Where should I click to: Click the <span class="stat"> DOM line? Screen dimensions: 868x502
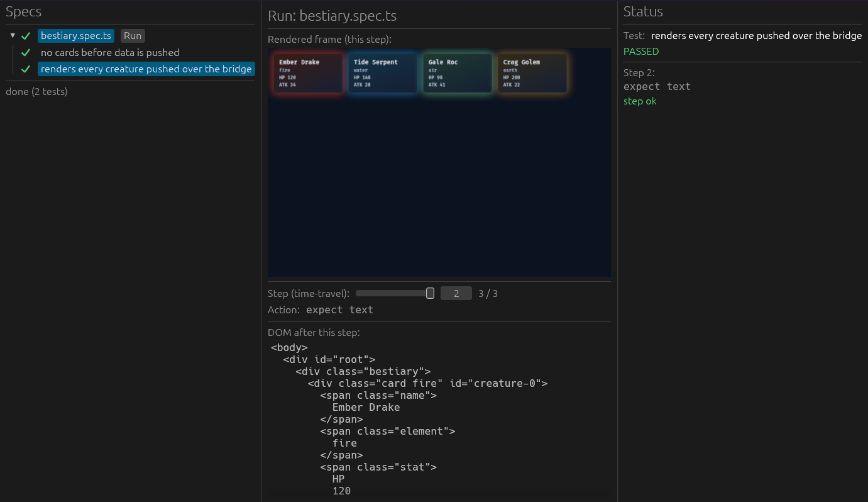click(x=378, y=467)
